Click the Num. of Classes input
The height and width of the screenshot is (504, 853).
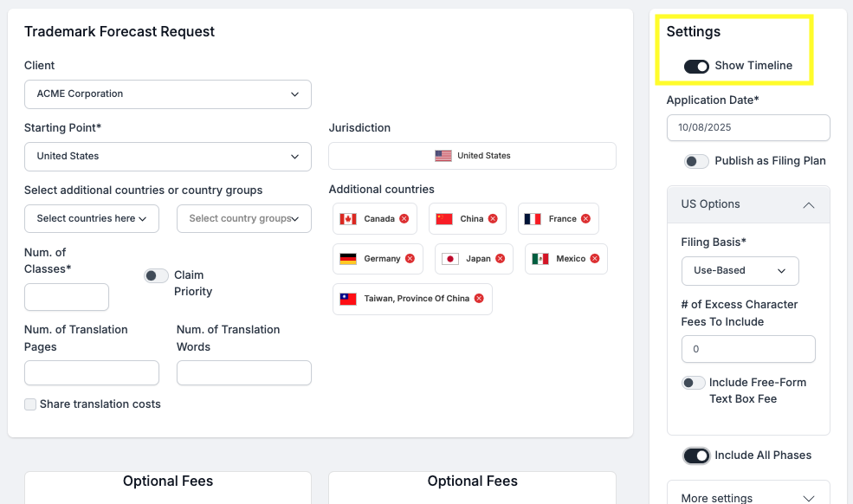(x=67, y=297)
